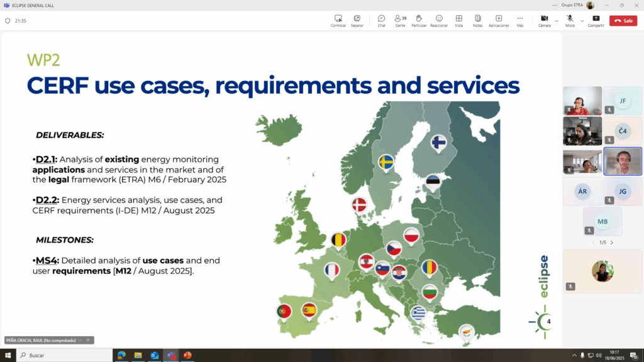The width and height of the screenshot is (644, 362).
Task: Click Compartir to share screen
Action: [596, 21]
